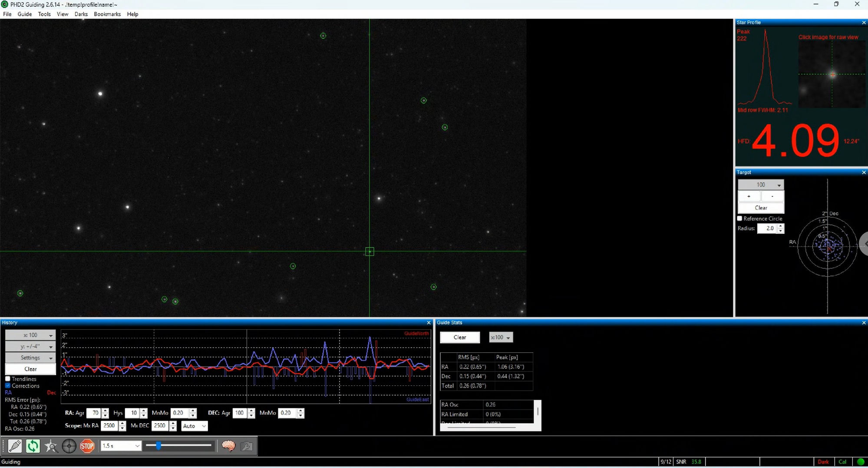Close the Target panel
This screenshot has height=468, width=868.
click(863, 173)
